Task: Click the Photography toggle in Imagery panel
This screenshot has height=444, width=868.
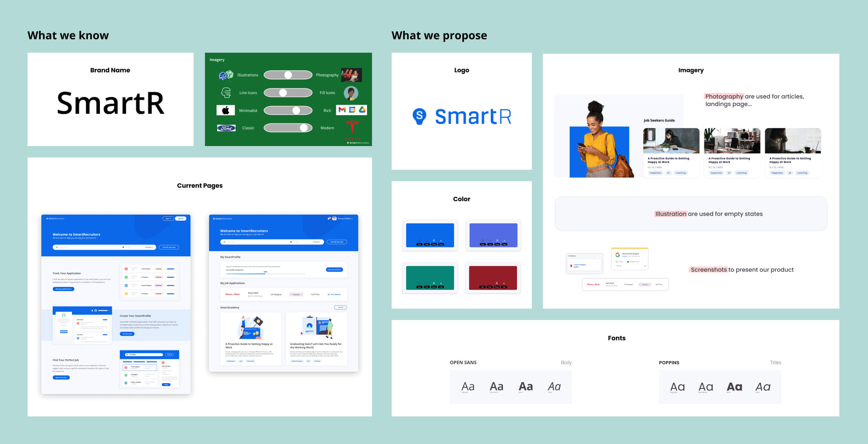Action: [x=289, y=74]
